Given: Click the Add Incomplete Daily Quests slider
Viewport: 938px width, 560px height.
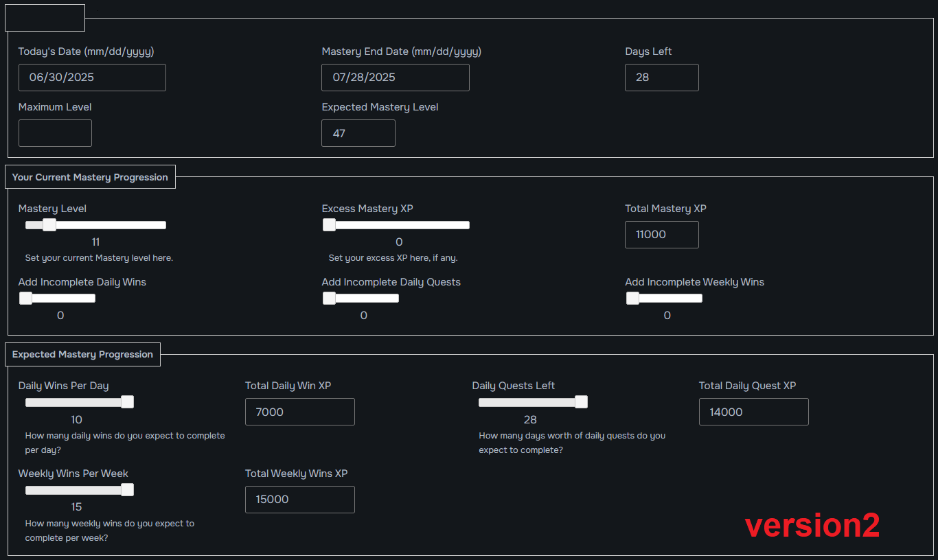Looking at the screenshot, I should (361, 298).
